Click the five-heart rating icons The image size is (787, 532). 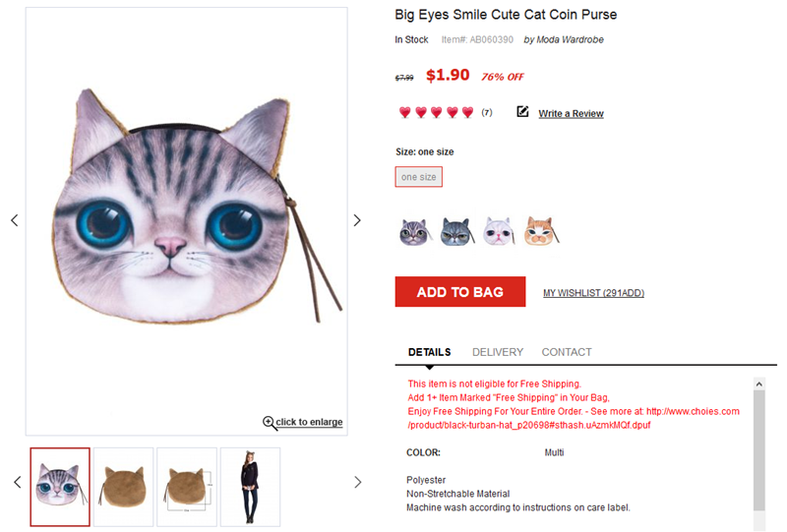[436, 113]
